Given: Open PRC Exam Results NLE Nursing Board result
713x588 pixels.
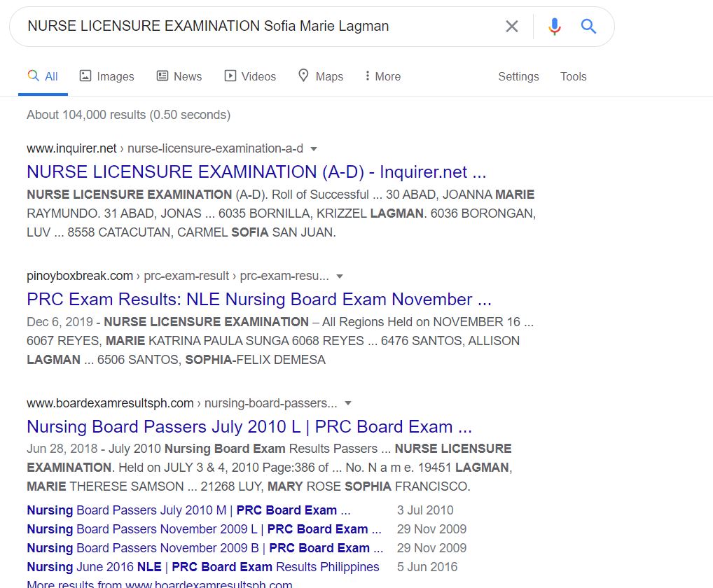Looking at the screenshot, I should (x=259, y=300).
